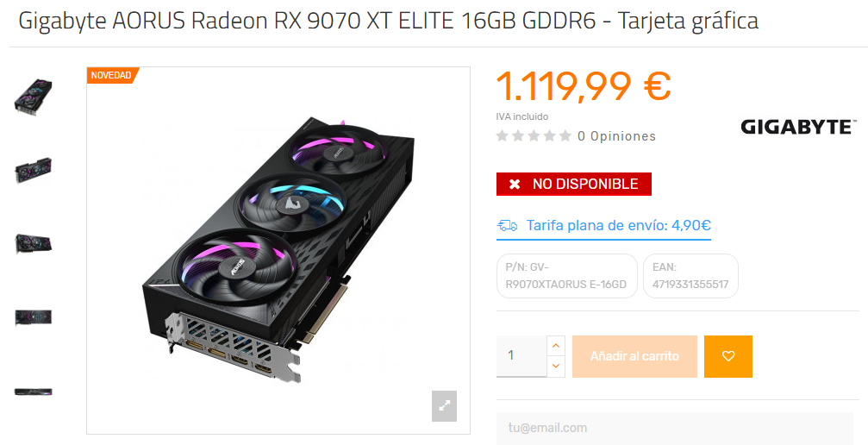
Task: Click the main product image
Action: coord(278,250)
